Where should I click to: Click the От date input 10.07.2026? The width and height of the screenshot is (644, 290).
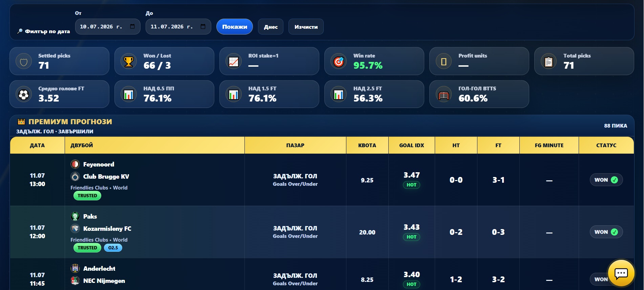pos(108,27)
